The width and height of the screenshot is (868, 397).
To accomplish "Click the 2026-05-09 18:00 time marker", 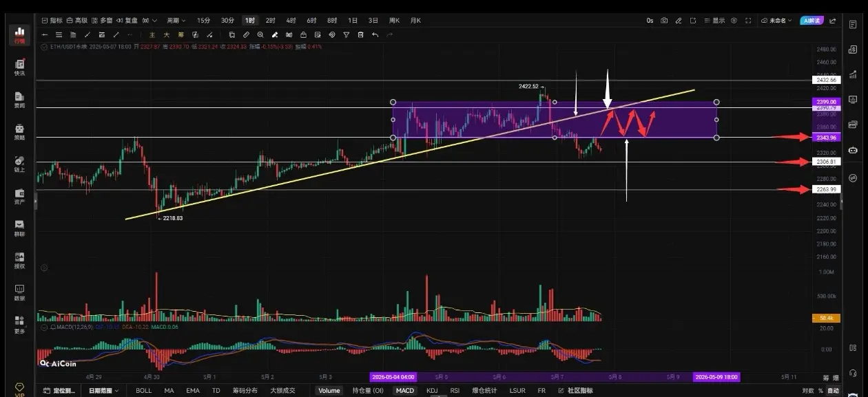I will pyautogui.click(x=716, y=377).
